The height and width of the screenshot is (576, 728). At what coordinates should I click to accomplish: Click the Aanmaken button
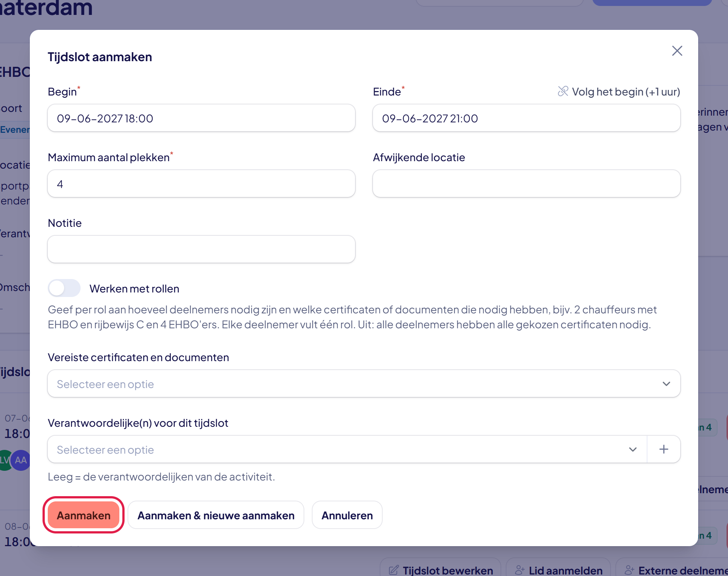(x=84, y=515)
